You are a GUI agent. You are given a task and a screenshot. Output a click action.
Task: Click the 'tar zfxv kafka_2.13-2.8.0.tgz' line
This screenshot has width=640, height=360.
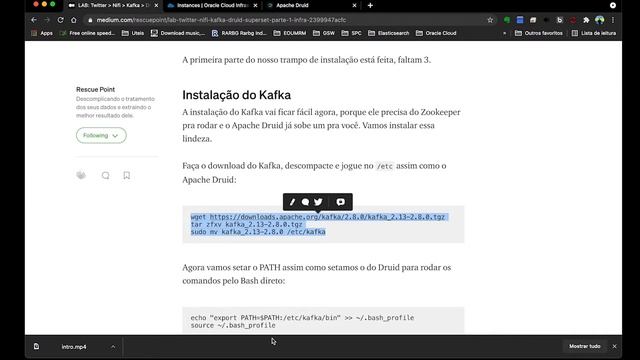[x=247, y=224]
